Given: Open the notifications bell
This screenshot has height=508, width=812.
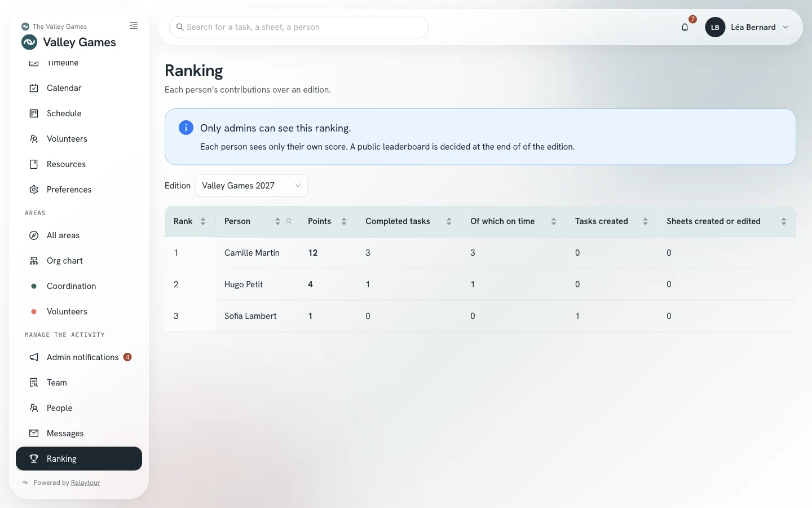Looking at the screenshot, I should [685, 27].
